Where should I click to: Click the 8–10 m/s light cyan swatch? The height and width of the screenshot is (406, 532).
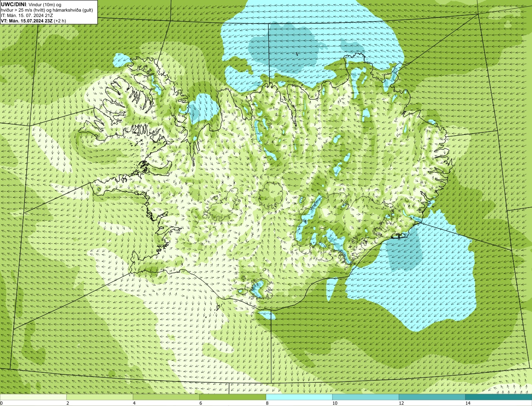tap(299, 397)
